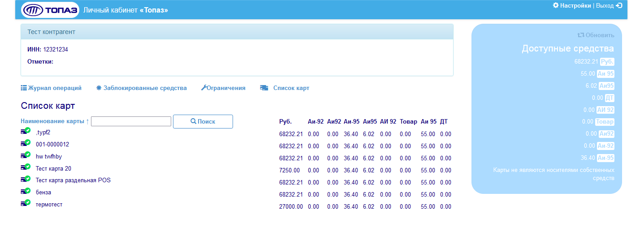Open card Тест карта раздельная POS
The image size is (644, 240).
click(73, 180)
